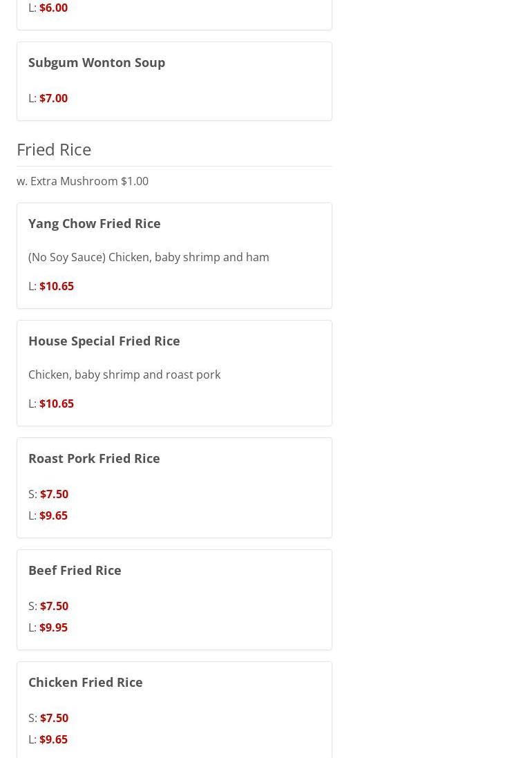Screen dimensions: 532x758
Task: Click the House Special Fried Rice description
Action: [x=124, y=375]
